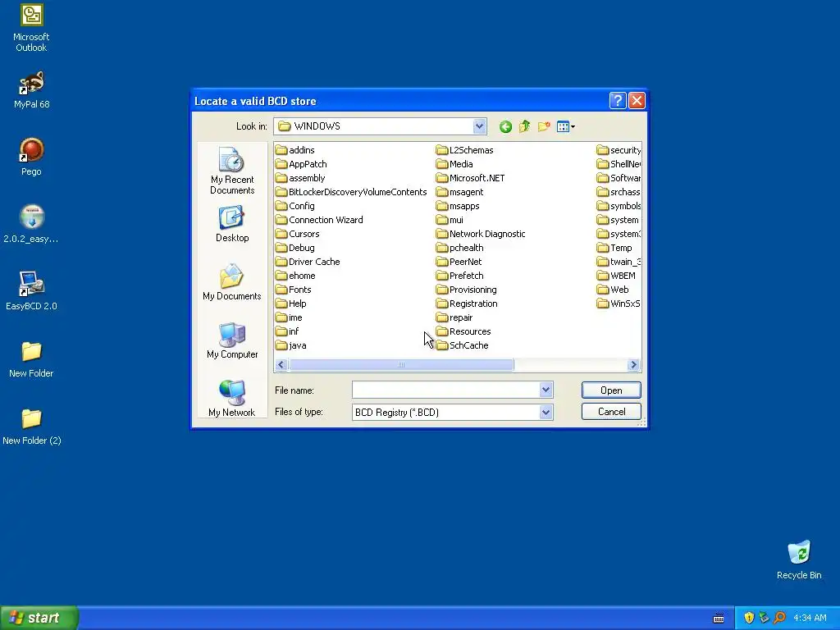Select the addins folder
Viewport: 840px width, 630px height.
(295, 150)
